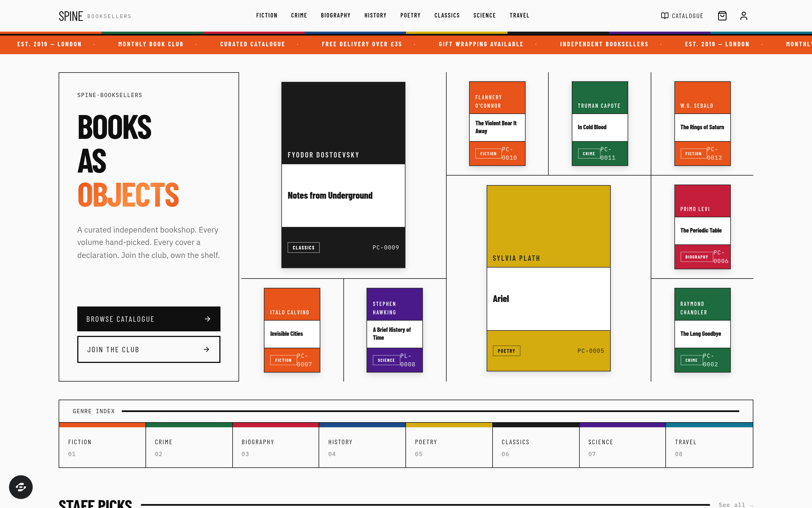Open The Violent Bear It Away cover
This screenshot has height=508, width=812.
click(x=497, y=123)
